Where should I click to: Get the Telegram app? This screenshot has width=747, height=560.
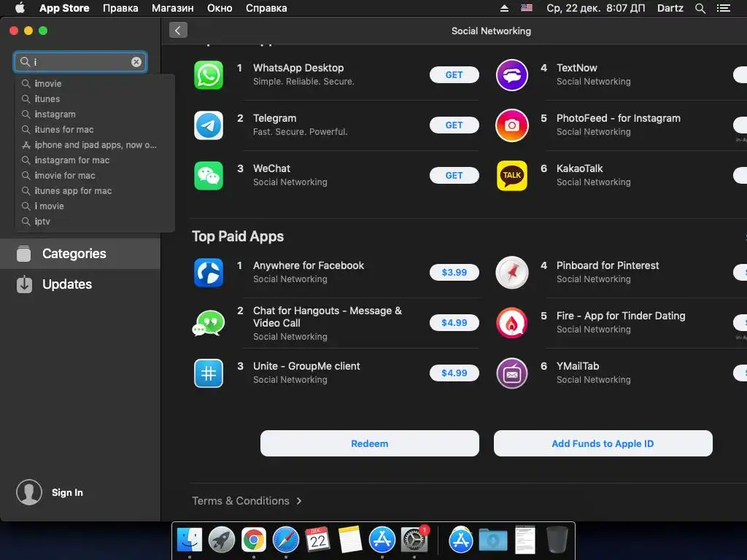pos(454,125)
